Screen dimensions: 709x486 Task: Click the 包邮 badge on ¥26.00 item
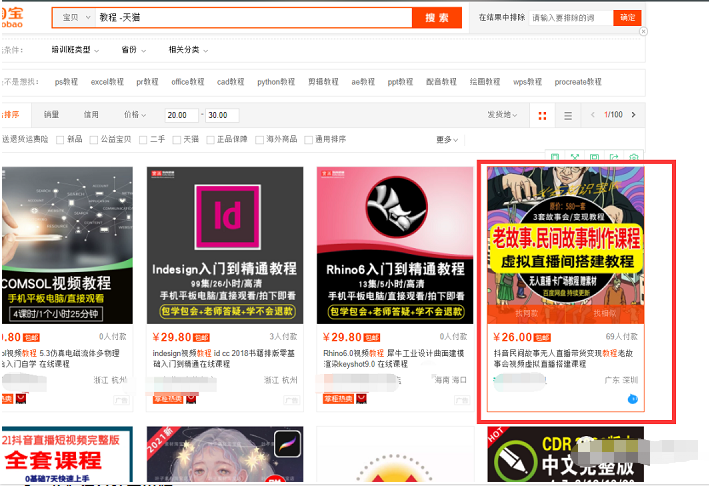[542, 338]
